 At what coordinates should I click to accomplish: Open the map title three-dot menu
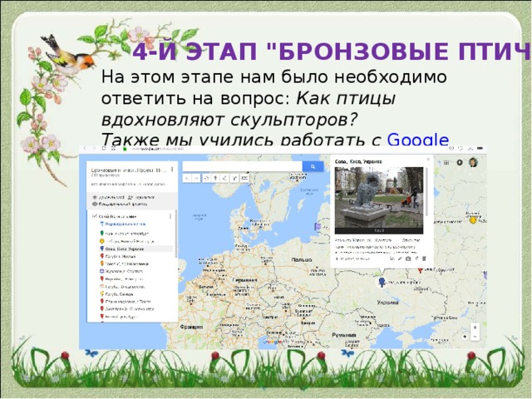(x=172, y=169)
